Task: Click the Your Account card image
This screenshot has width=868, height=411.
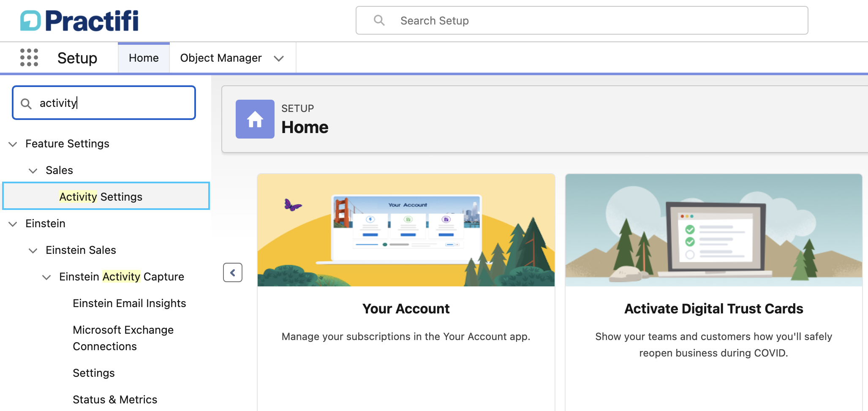Action: tap(406, 230)
